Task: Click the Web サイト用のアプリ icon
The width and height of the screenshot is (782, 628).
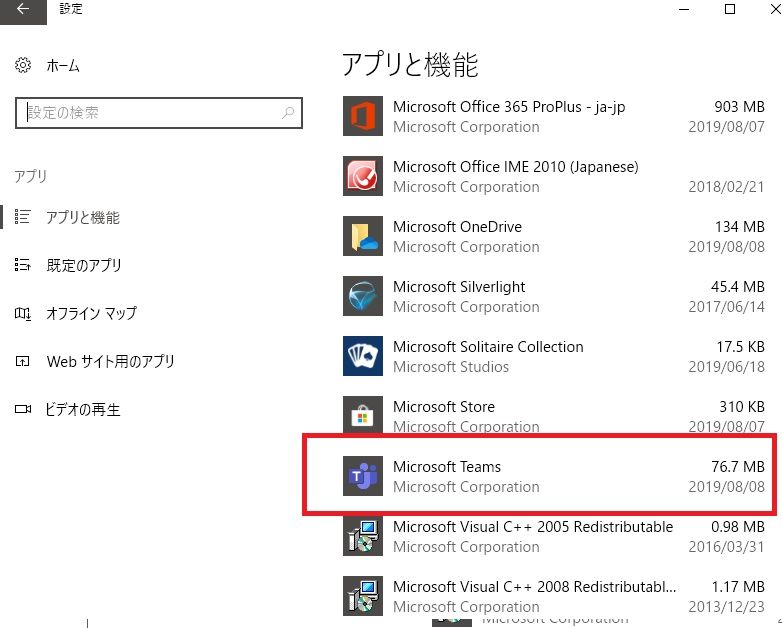Action: [x=22, y=361]
